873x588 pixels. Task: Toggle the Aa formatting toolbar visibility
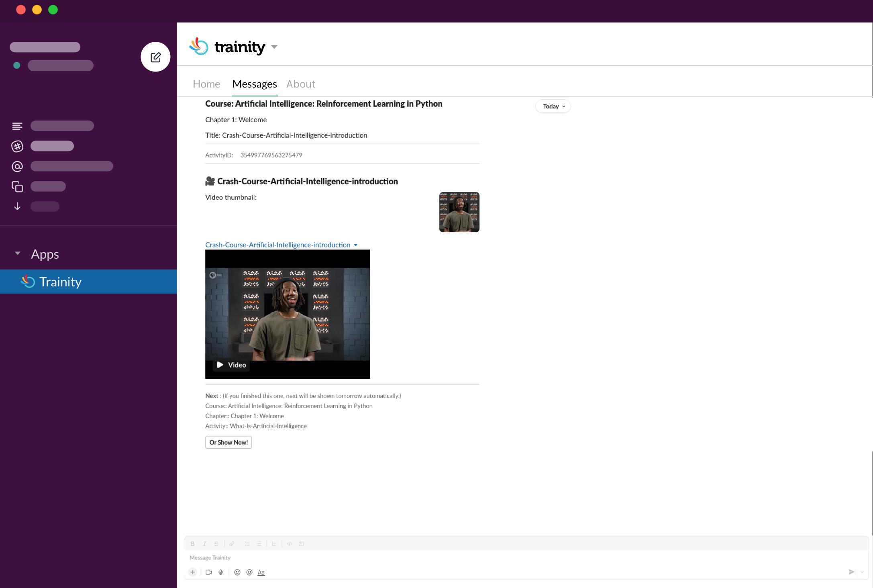pyautogui.click(x=261, y=572)
